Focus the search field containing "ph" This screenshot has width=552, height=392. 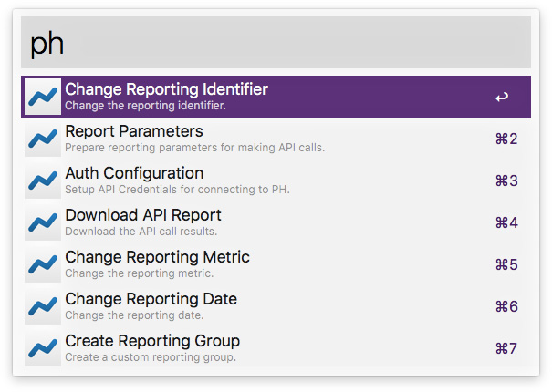point(276,43)
